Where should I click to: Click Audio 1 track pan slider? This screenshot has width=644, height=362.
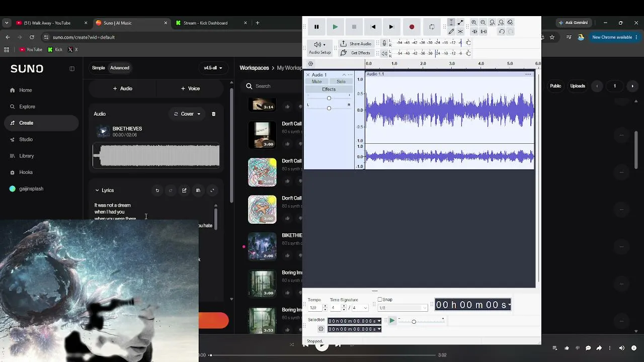(x=329, y=108)
